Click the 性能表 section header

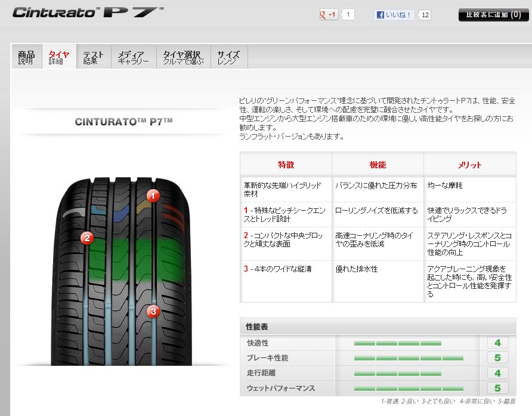378,326
